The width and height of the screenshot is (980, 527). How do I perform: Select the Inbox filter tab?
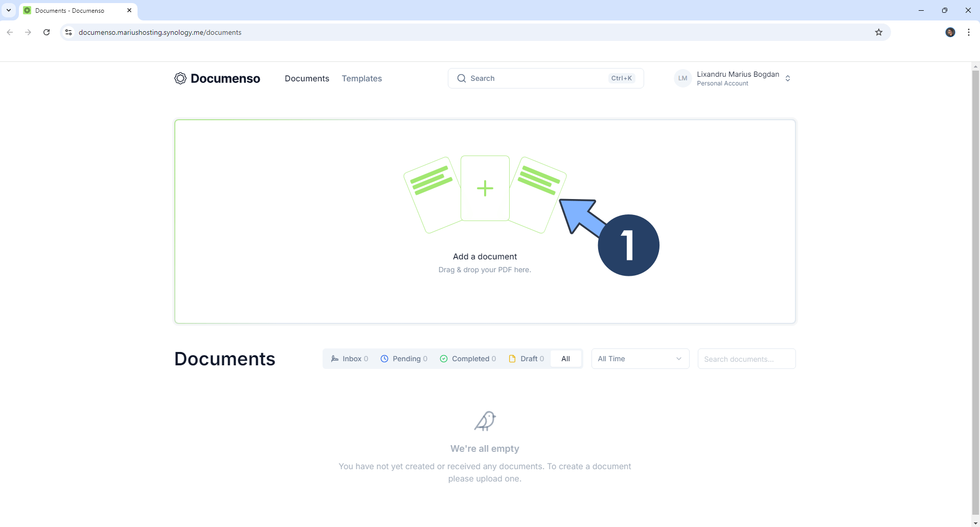tap(350, 359)
